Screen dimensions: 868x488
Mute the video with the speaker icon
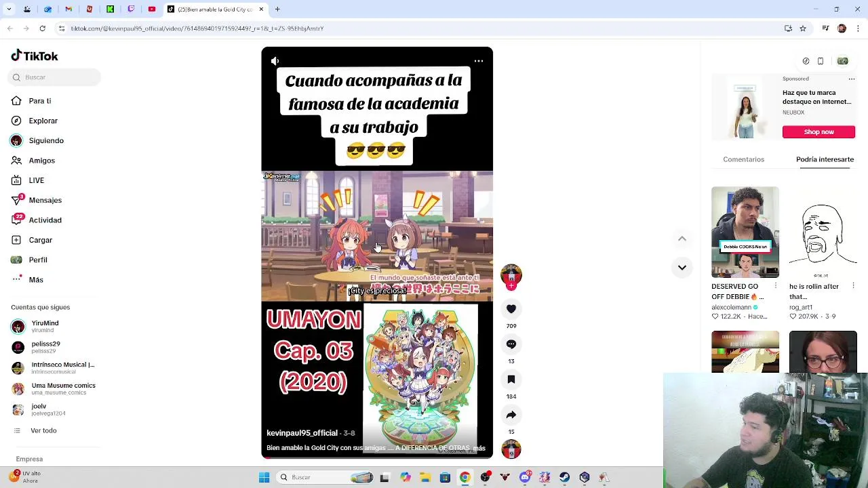click(x=275, y=61)
